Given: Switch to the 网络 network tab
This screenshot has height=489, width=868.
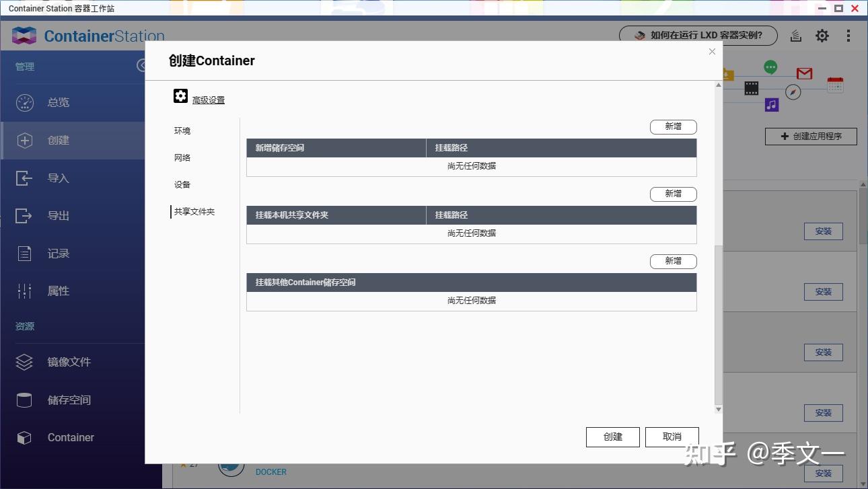Looking at the screenshot, I should 182,157.
